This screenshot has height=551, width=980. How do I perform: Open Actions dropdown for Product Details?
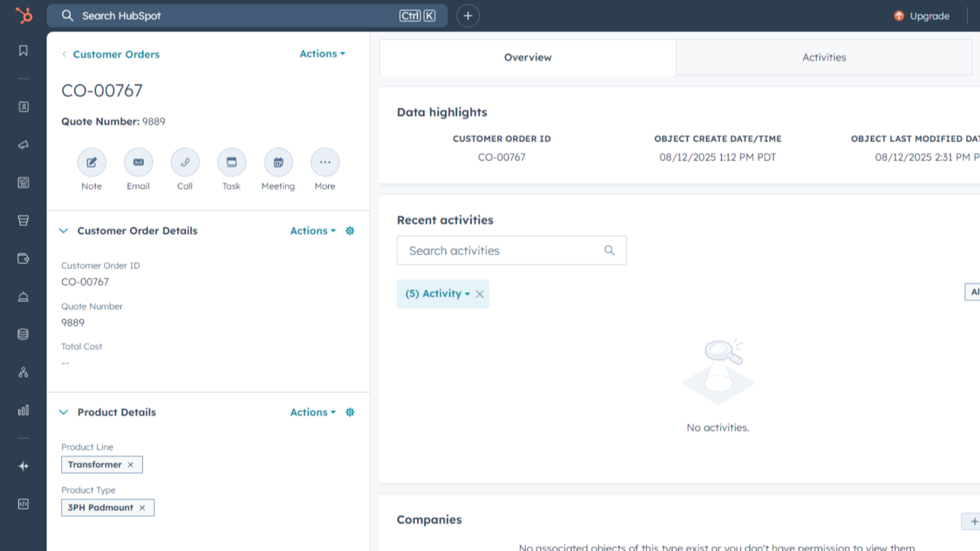coord(313,412)
